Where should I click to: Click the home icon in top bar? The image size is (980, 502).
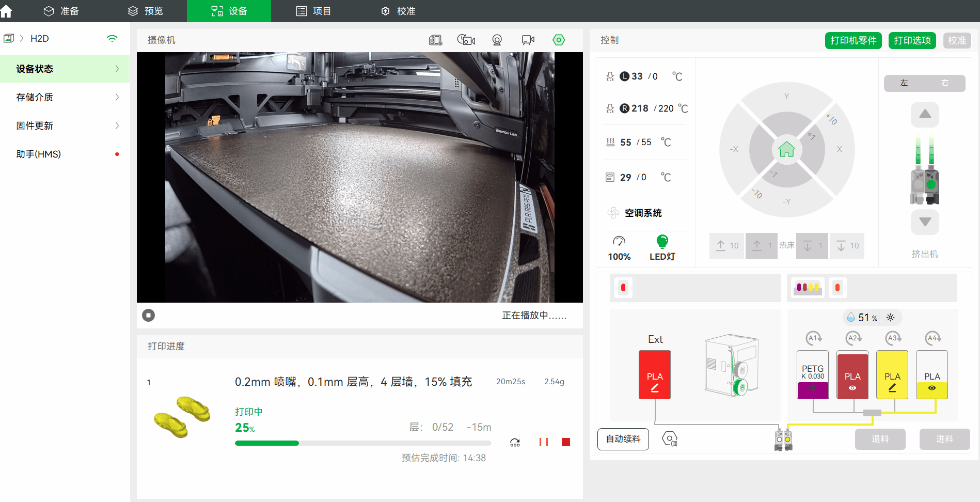click(x=7, y=11)
